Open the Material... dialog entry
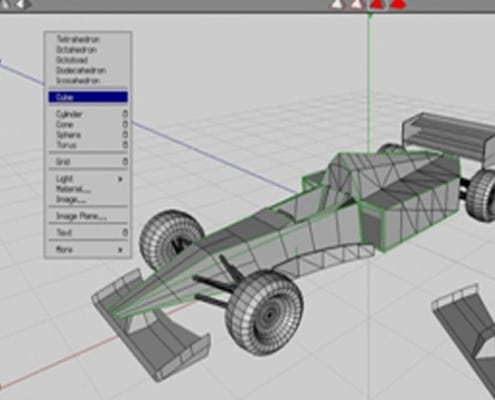Screen dimensions: 495x400 pos(88,189)
